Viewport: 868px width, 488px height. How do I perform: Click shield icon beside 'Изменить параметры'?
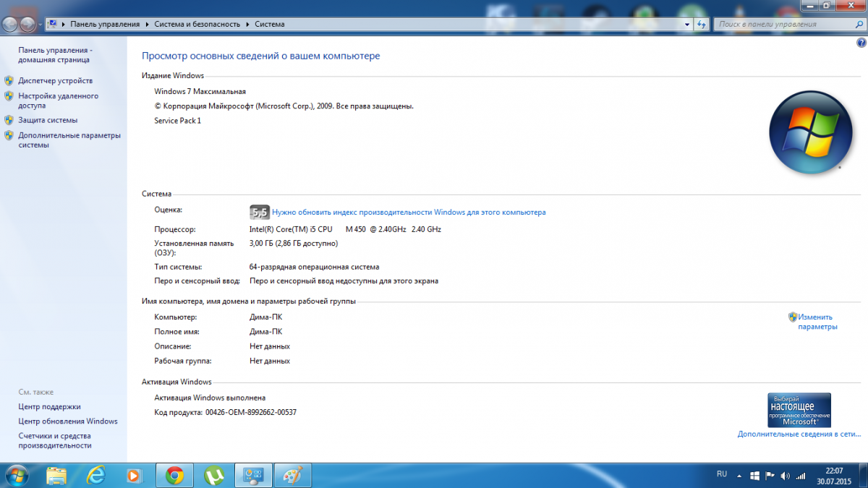pos(793,317)
